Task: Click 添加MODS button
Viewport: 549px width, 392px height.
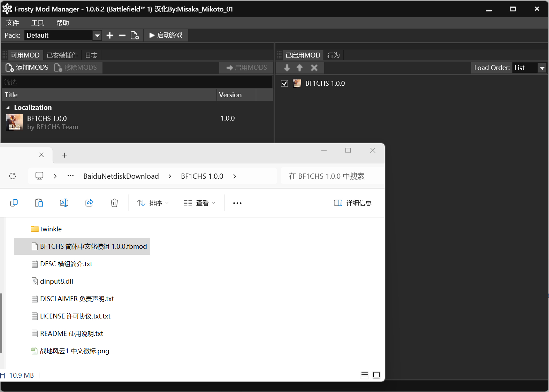Action: (27, 68)
